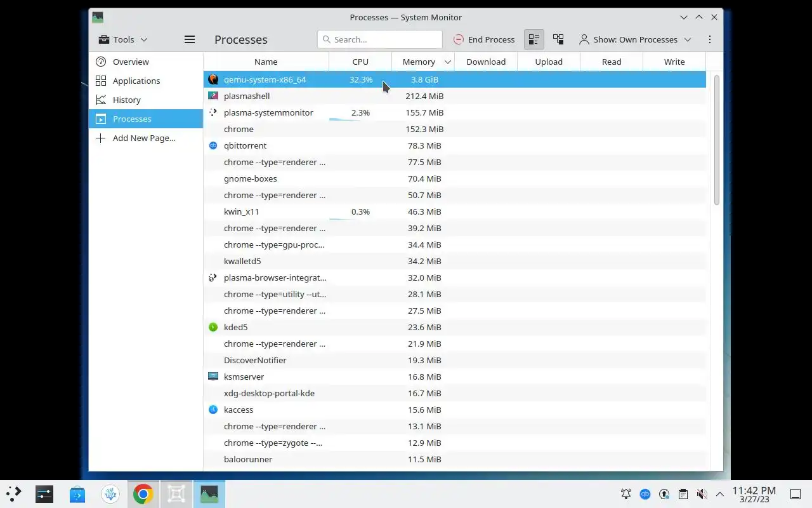The image size is (812, 508).
Task: Click the System Monitor window title icon
Action: click(97, 17)
